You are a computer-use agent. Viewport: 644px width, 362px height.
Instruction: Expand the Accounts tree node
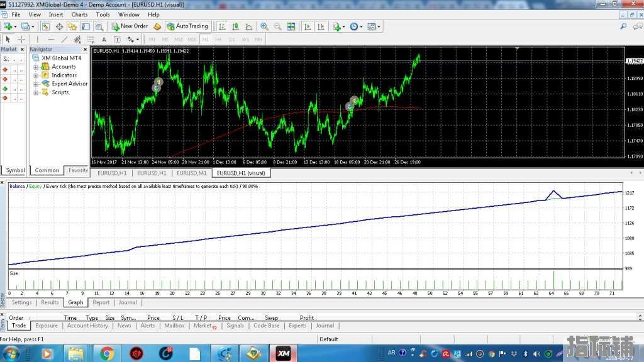[x=36, y=67]
